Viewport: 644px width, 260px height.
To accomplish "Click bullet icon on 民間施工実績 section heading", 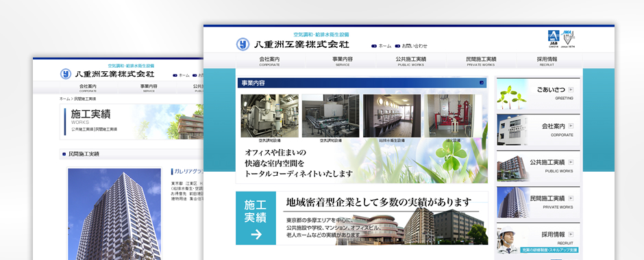I will 64,154.
